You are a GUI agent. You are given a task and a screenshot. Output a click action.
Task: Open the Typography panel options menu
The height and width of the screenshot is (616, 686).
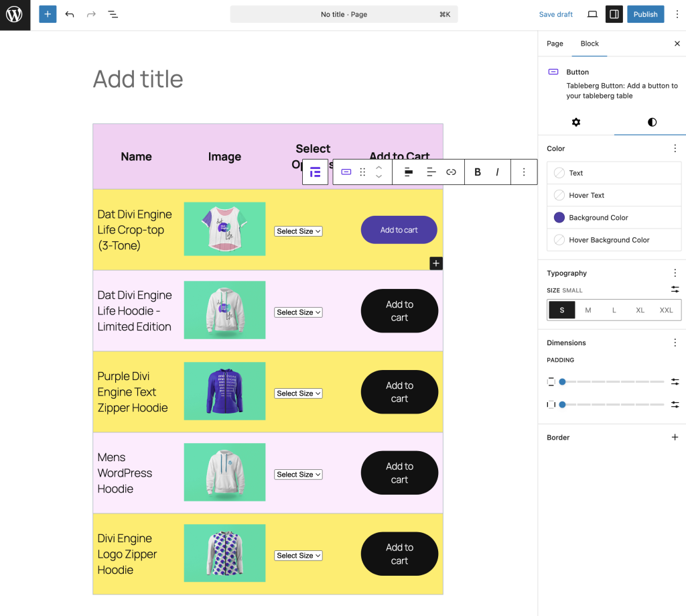(x=675, y=273)
